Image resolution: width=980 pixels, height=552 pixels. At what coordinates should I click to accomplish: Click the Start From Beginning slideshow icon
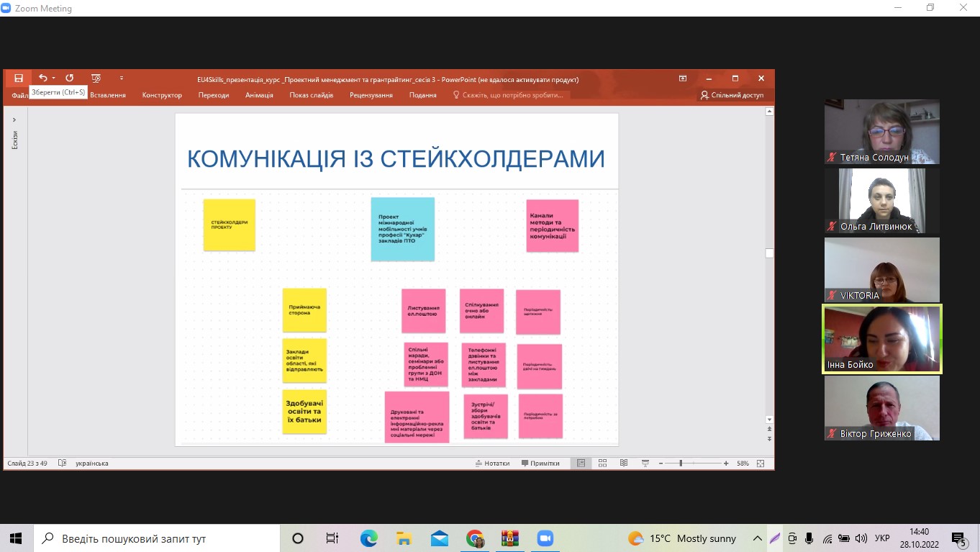click(96, 78)
